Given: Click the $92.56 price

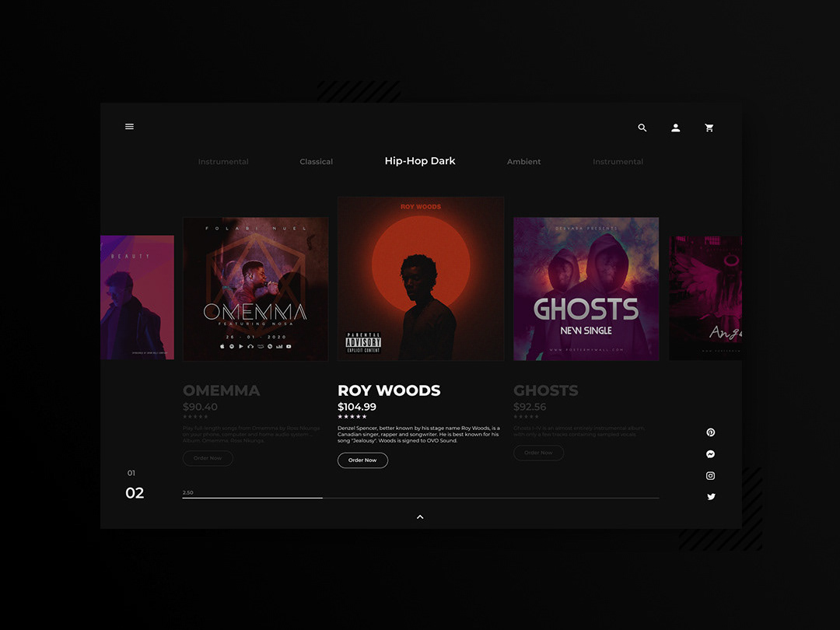Looking at the screenshot, I should [530, 407].
